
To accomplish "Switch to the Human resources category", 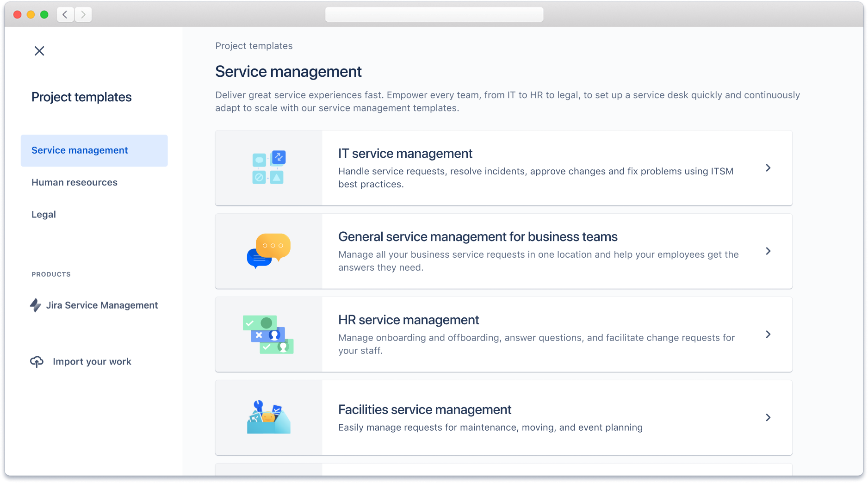I will tap(74, 182).
